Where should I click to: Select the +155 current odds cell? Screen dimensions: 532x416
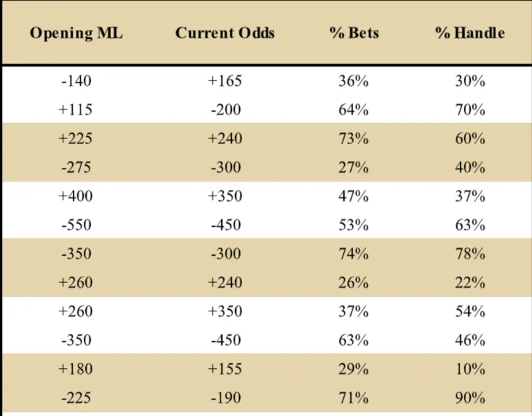(x=225, y=369)
